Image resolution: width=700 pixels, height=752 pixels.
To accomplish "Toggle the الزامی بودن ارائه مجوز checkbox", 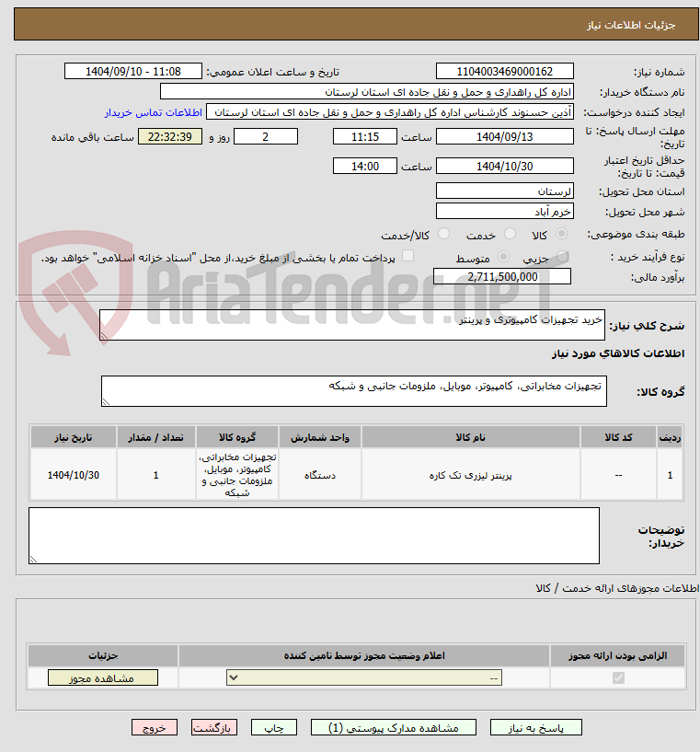I will coord(618,677).
